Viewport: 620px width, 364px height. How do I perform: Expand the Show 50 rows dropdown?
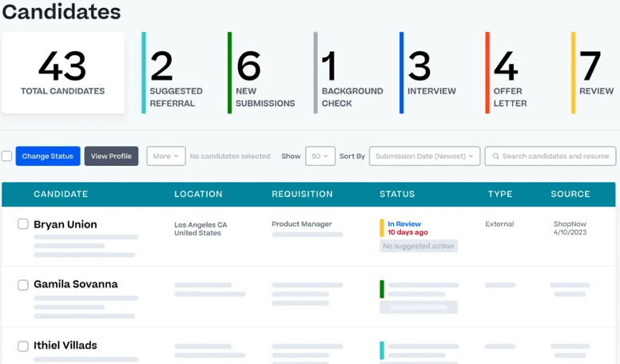(x=320, y=156)
